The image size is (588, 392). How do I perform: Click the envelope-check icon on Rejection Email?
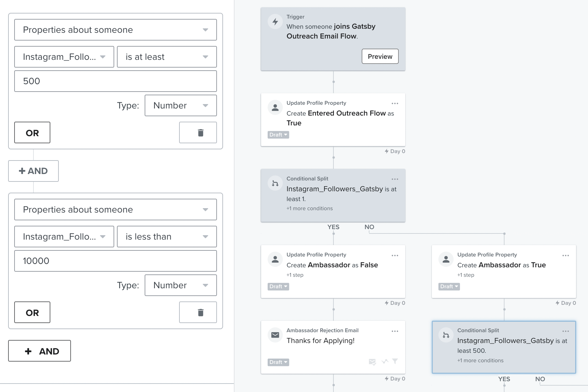point(372,362)
